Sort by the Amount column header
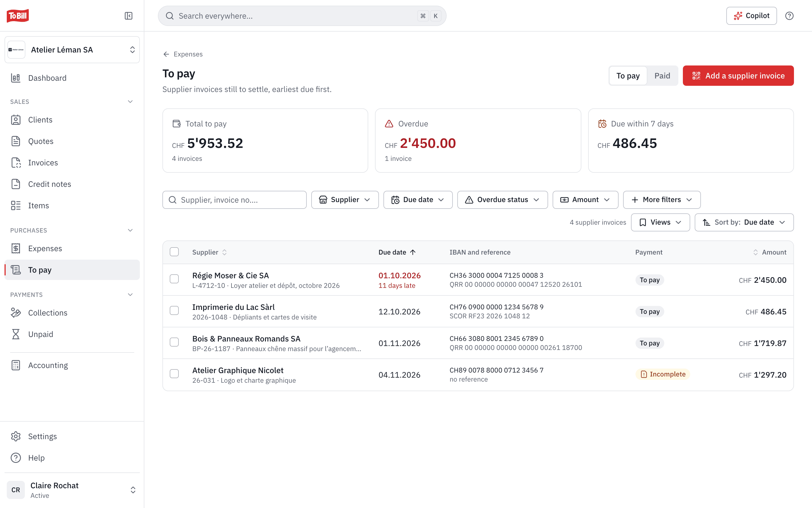Image resolution: width=812 pixels, height=508 pixels. point(769,252)
